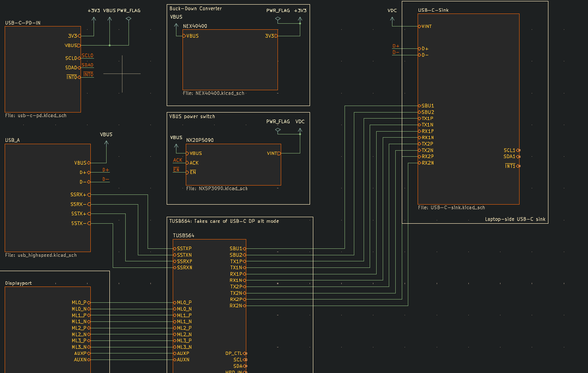Image resolution: width=588 pixels, height=373 pixels.
Task: Click the ML0_P pin on Displayport sheet
Action: click(81, 302)
